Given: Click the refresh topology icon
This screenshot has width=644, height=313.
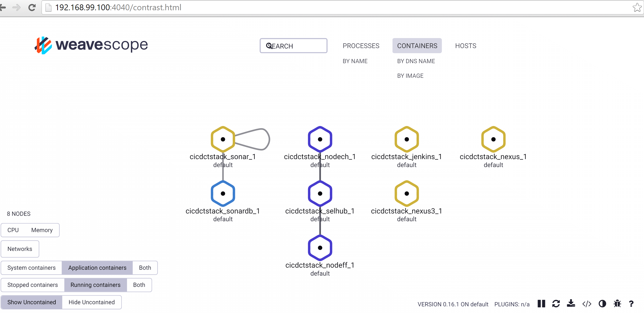Looking at the screenshot, I should coord(556,304).
